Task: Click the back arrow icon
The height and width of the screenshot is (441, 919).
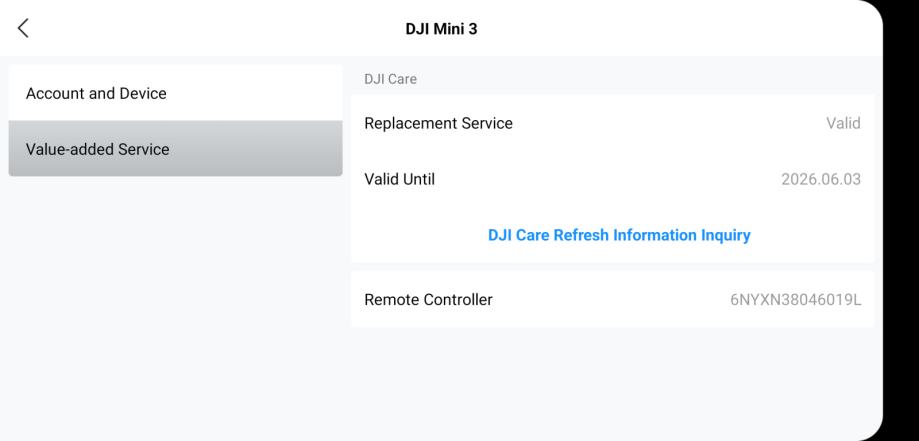Action: coord(24,29)
